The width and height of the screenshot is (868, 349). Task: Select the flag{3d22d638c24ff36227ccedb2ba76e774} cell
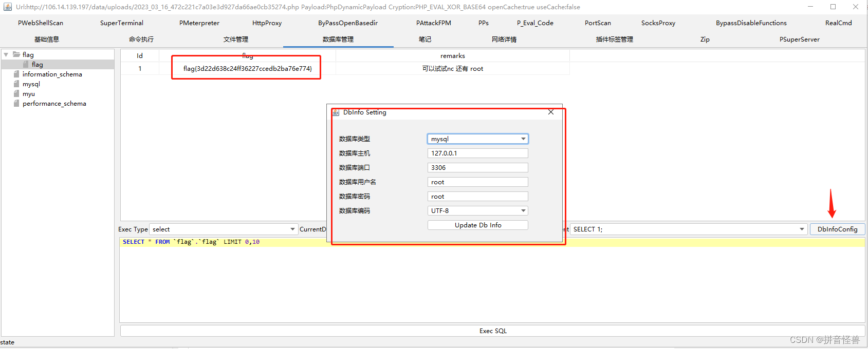click(x=248, y=69)
